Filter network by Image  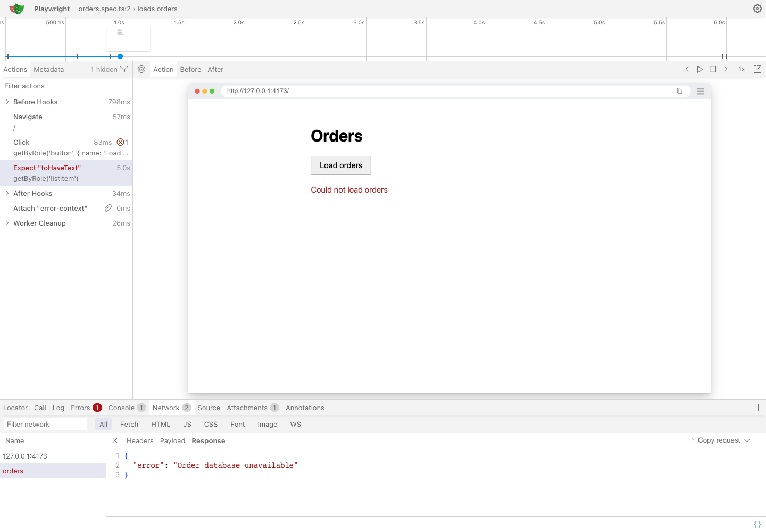[x=267, y=424]
